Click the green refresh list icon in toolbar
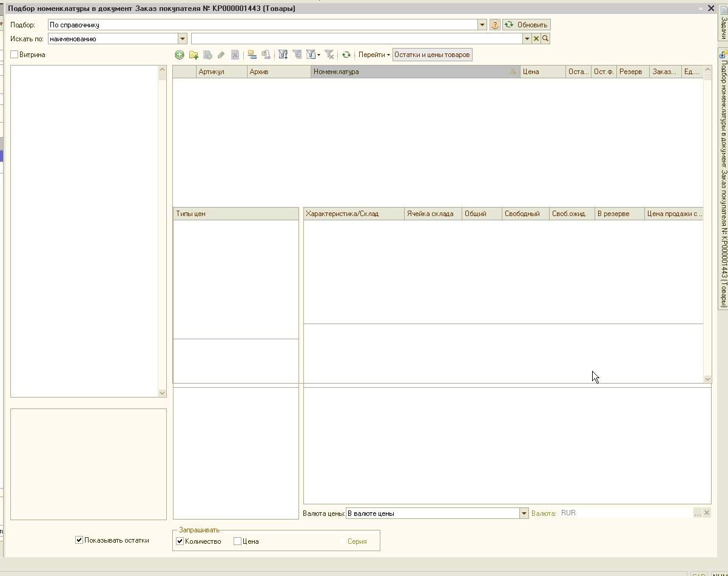728x576 pixels. pos(346,55)
